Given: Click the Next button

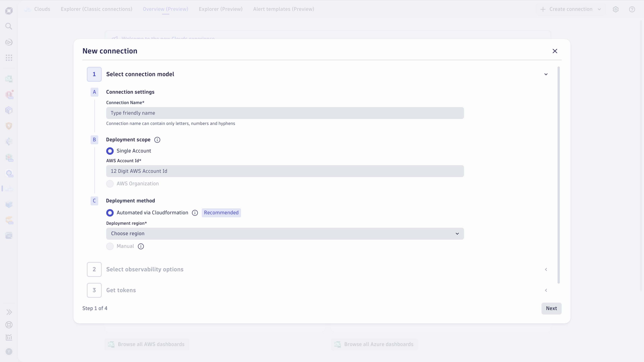Looking at the screenshot, I should pyautogui.click(x=551, y=308).
